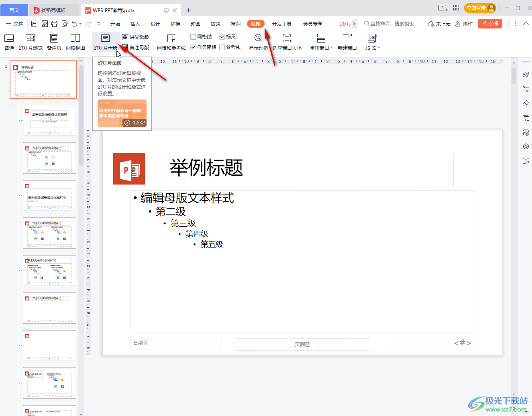Open 网格和参考线 grid and guides settings

[171, 42]
